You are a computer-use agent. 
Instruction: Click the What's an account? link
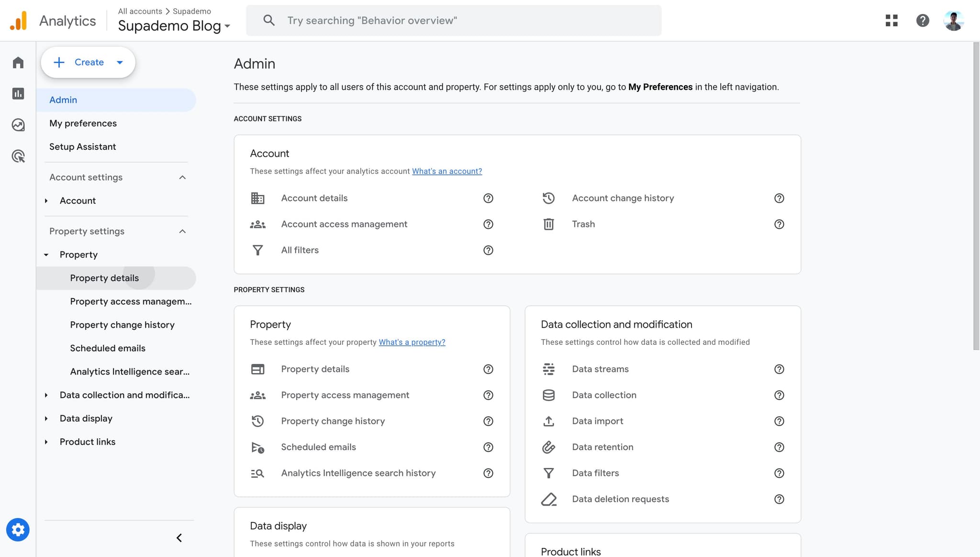pos(446,171)
